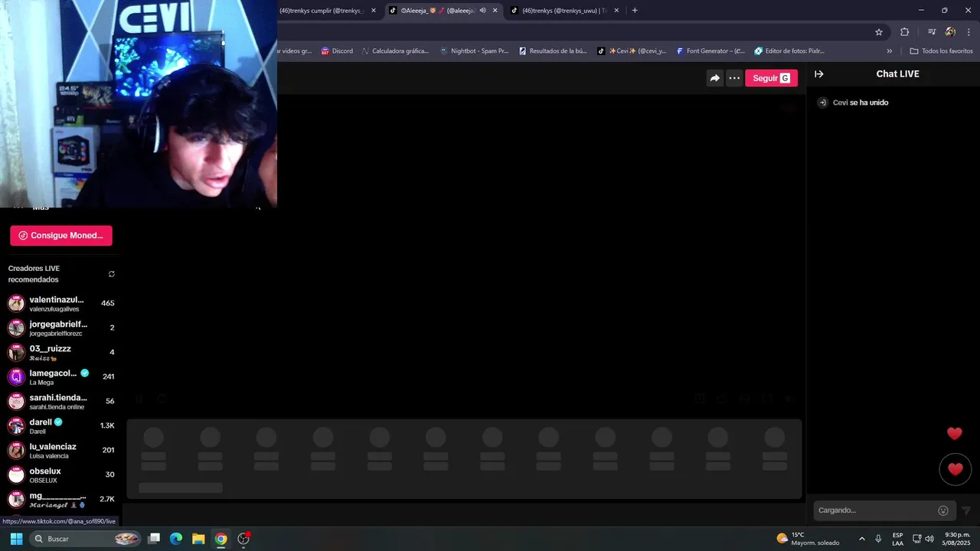The image size is (980, 551).
Task: Launch Microsoft Edge from the taskbar
Action: (x=176, y=539)
